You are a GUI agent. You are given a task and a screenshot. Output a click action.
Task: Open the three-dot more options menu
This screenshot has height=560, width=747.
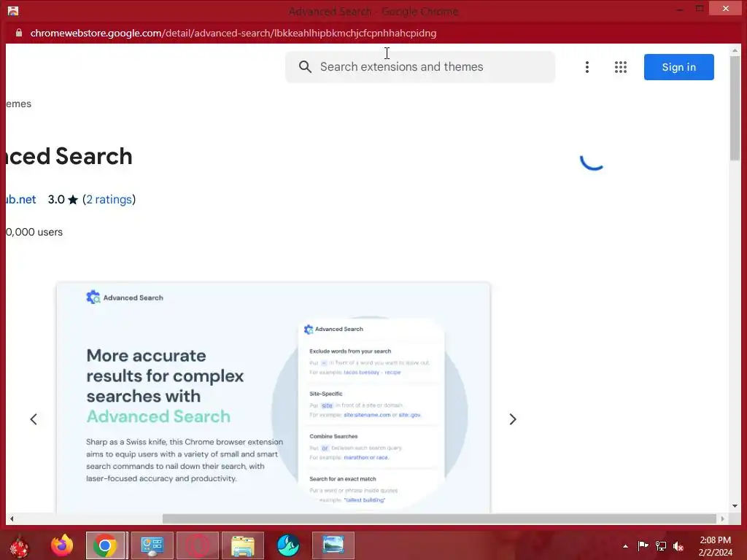point(587,67)
